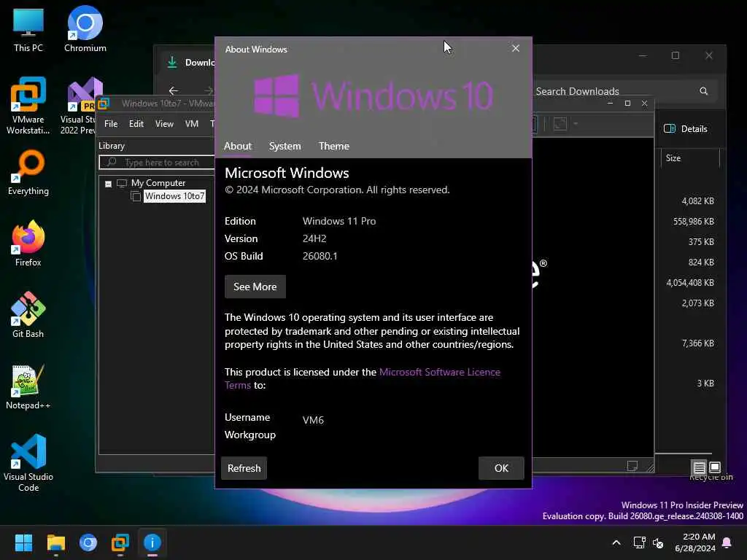Select file with size 7,366 KB
Viewport: 747px width, 560px height.
(x=698, y=343)
